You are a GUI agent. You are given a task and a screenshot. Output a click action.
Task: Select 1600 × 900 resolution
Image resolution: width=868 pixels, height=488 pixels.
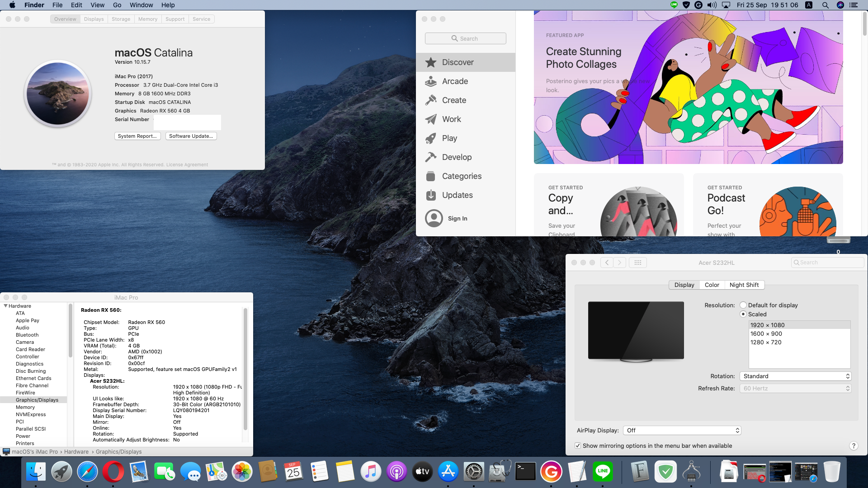(799, 334)
